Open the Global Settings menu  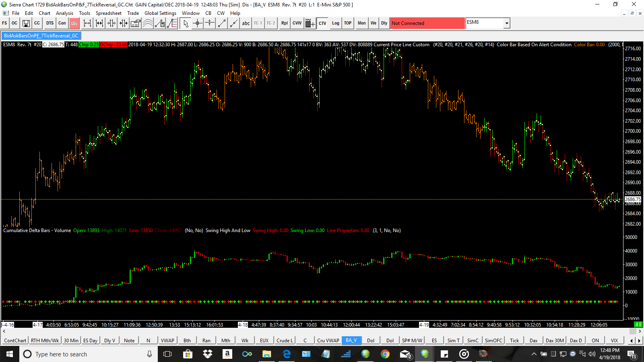[x=160, y=13]
